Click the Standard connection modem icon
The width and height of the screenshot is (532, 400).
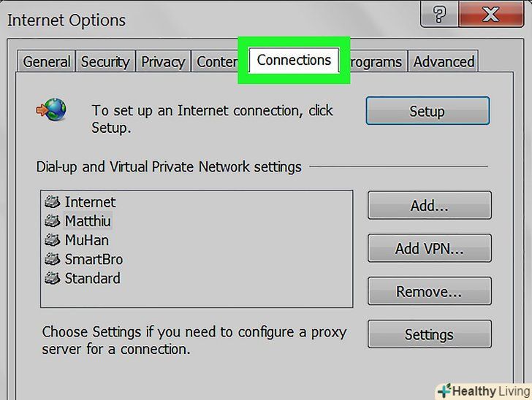click(52, 278)
